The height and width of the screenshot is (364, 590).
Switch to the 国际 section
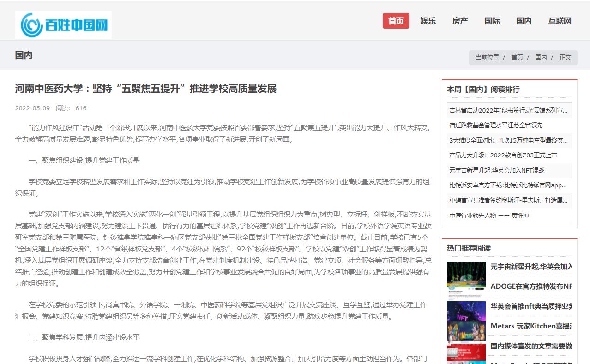(492, 21)
